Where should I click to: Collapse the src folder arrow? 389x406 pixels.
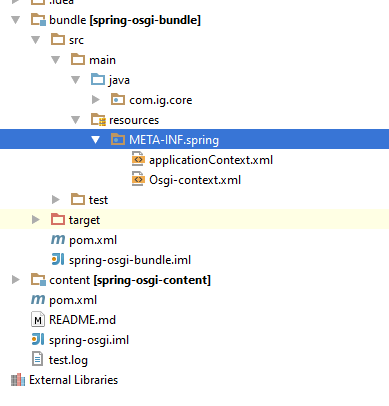coord(36,40)
